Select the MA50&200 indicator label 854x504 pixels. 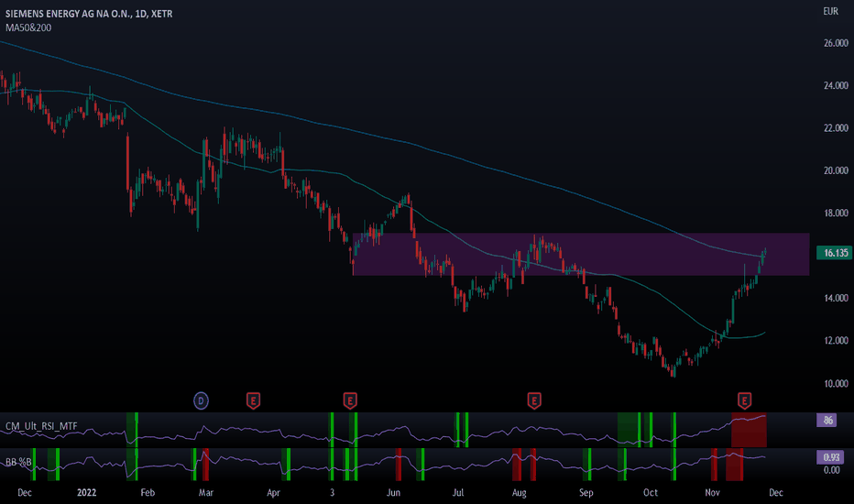(x=28, y=27)
